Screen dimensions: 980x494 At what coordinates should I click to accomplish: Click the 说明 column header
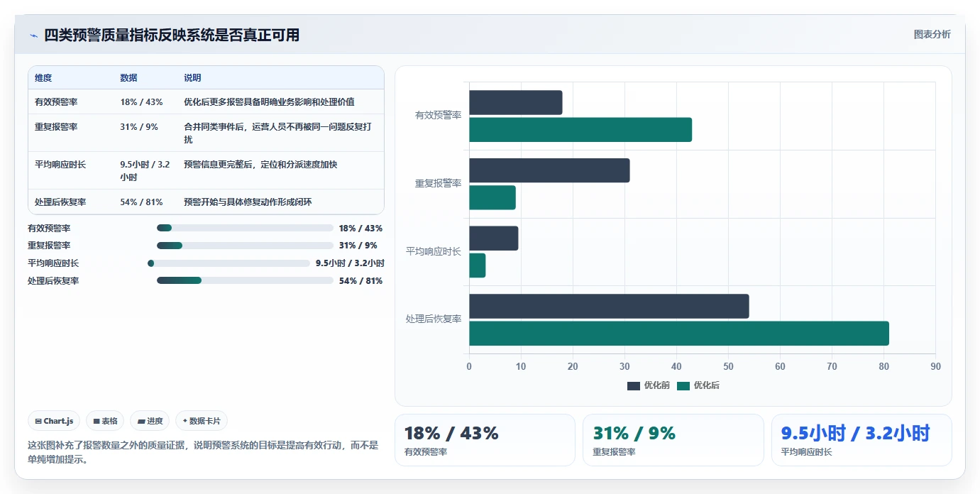(193, 78)
